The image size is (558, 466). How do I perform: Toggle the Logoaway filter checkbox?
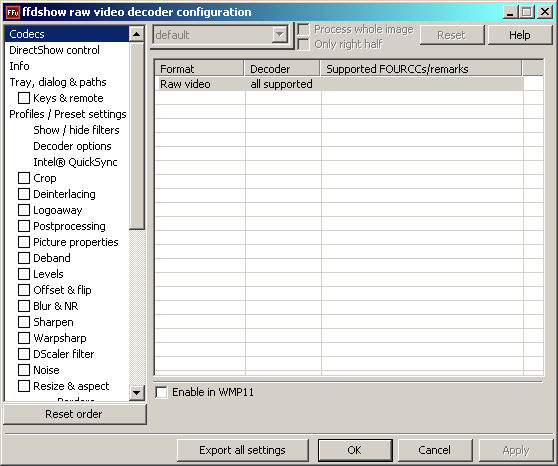tap(24, 210)
